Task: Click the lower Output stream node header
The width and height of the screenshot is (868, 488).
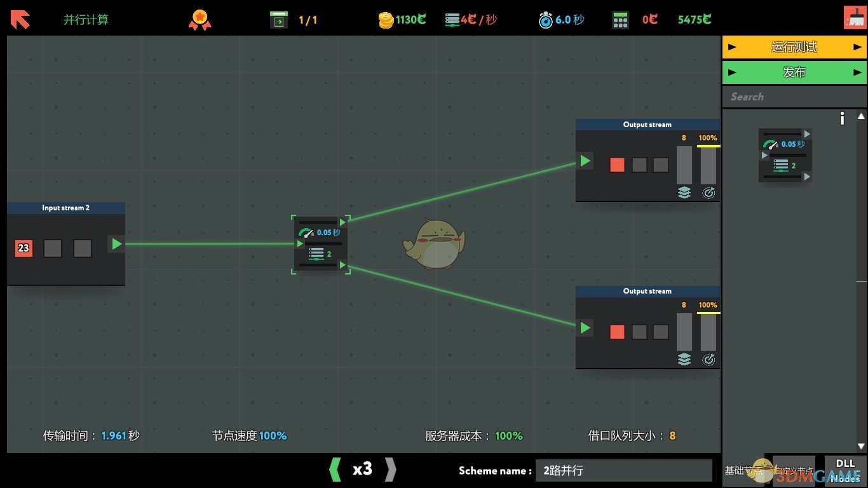Action: [x=648, y=291]
